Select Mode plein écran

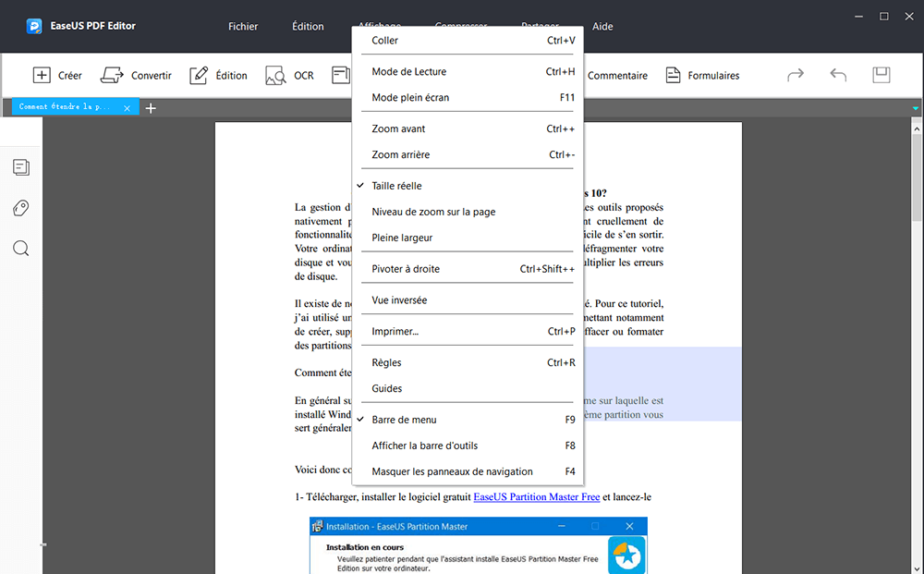468,97
